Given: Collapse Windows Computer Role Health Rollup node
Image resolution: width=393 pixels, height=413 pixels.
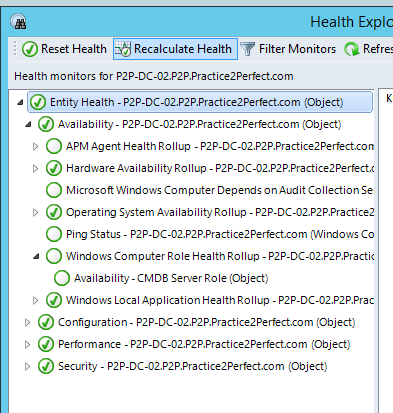Looking at the screenshot, I should click(x=36, y=257).
